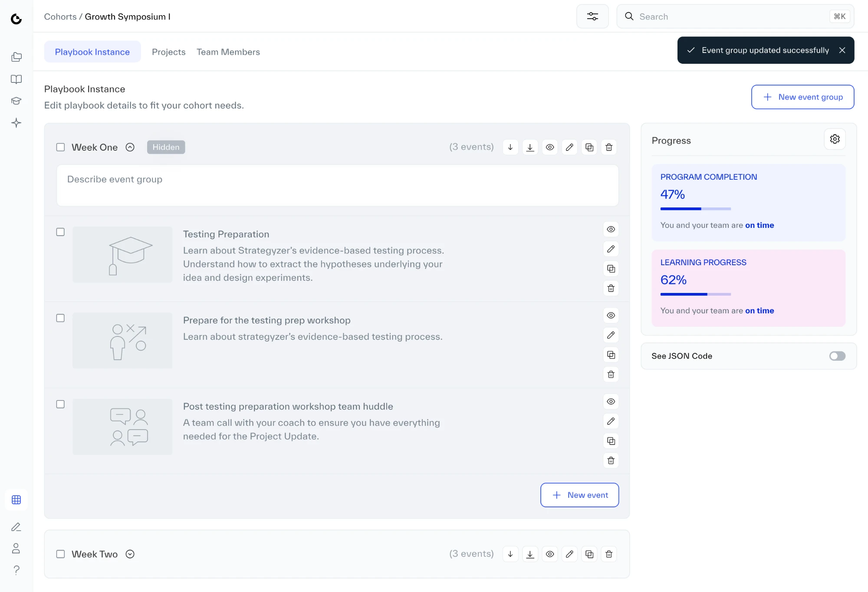Image resolution: width=868 pixels, height=592 pixels.
Task: Select the Playbook Instance tab
Action: pyautogui.click(x=92, y=52)
